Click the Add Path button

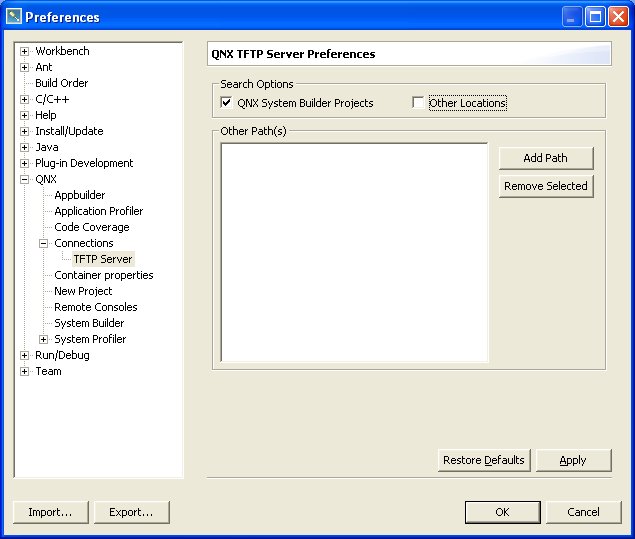545,158
